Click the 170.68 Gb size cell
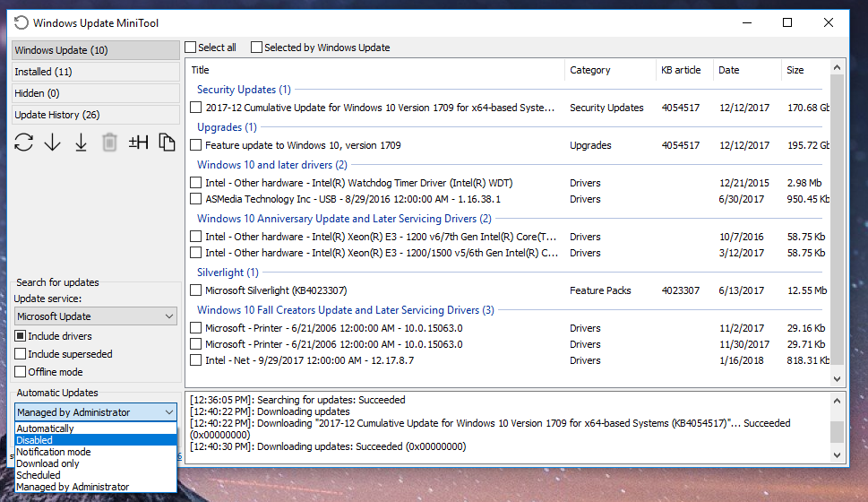The width and height of the screenshot is (868, 502). tap(808, 108)
